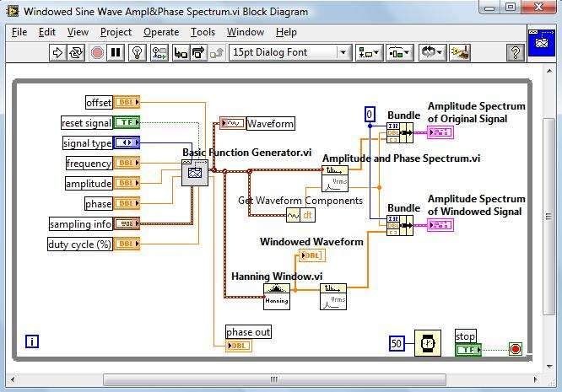Viewport: 562px width, 392px height.
Task: Click the Step Over button
Action: pos(198,52)
